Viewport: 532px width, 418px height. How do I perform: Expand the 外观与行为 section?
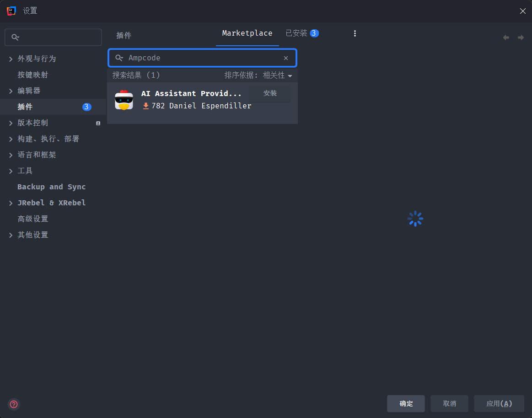(11, 59)
